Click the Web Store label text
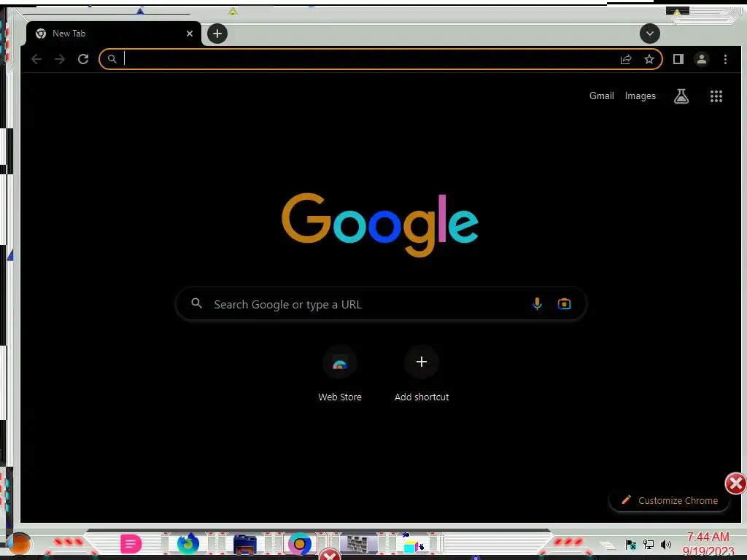This screenshot has height=560, width=747. [x=340, y=397]
